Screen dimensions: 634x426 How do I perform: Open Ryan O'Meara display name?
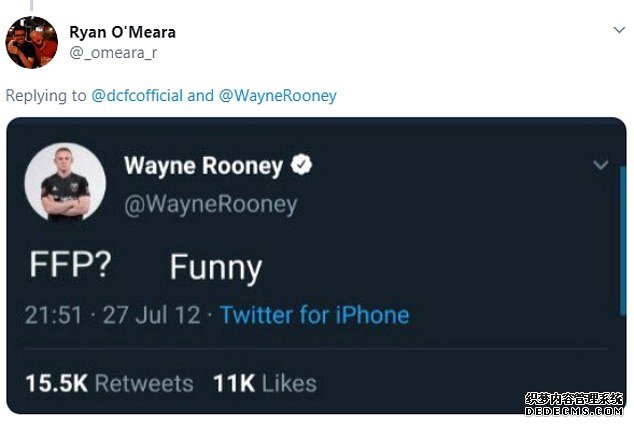tap(122, 32)
